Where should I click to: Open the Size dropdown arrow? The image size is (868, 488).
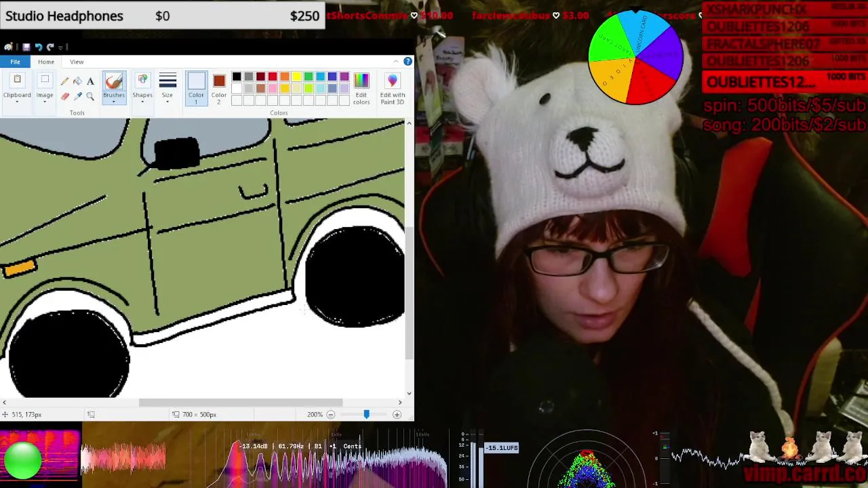tap(167, 102)
